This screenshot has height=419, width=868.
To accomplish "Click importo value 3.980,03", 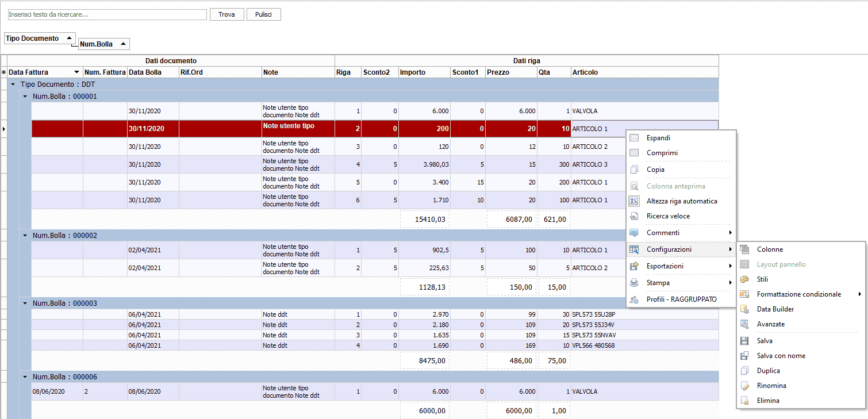I will point(424,164).
